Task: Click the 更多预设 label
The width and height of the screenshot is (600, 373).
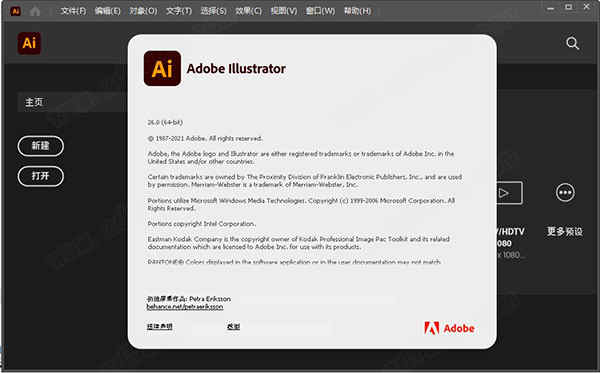Action: point(565,231)
